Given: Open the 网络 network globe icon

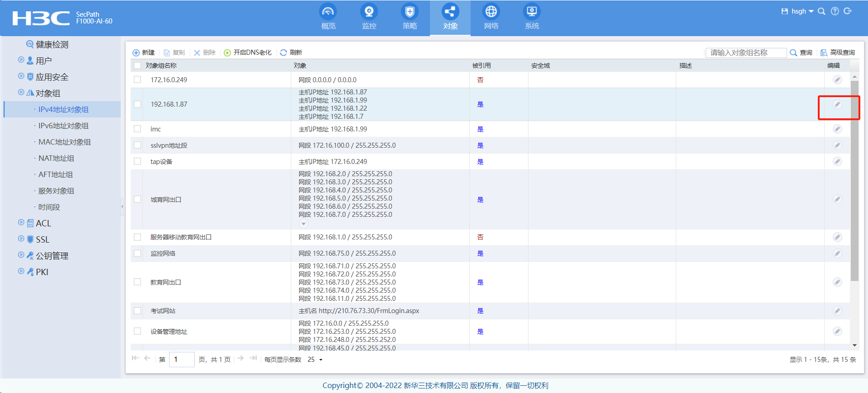Looking at the screenshot, I should pos(491,12).
